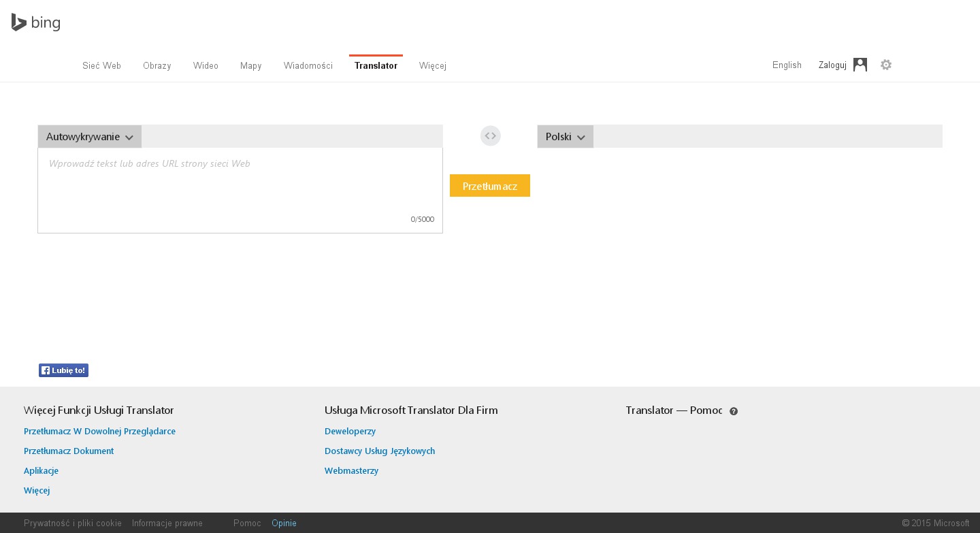
Task: Switch to the Obrazy tab
Action: point(157,66)
